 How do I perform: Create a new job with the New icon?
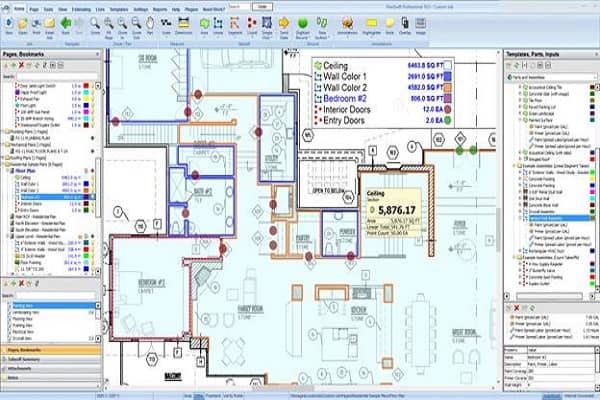click(9, 26)
